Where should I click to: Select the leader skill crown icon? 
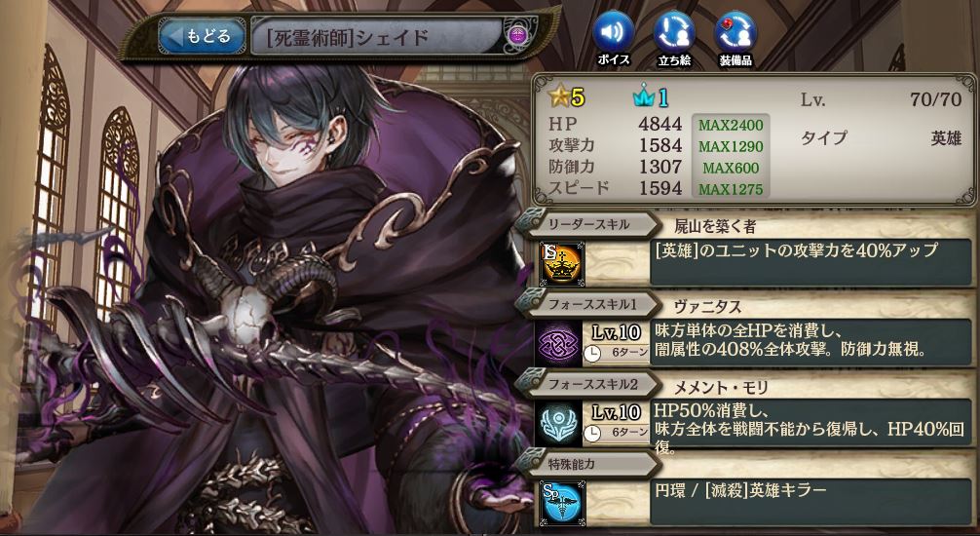[x=560, y=263]
